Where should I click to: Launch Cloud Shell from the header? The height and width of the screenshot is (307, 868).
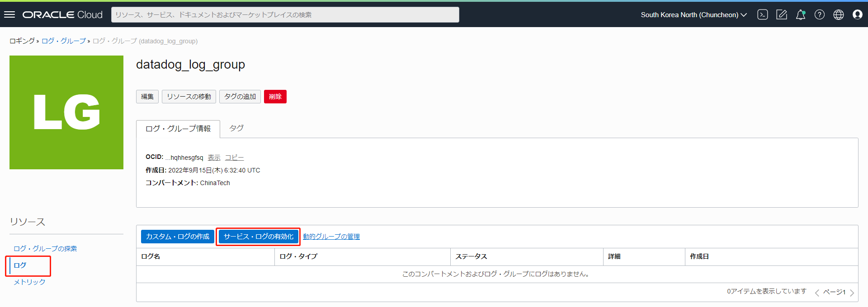tap(762, 14)
